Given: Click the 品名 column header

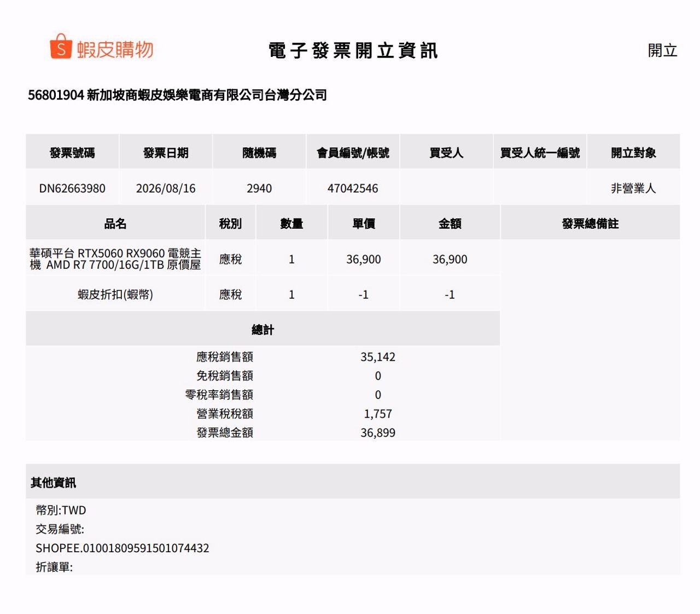Looking at the screenshot, I should coord(115,223).
